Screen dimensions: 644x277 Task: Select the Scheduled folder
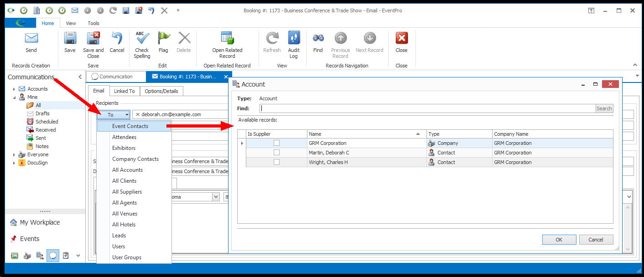click(x=47, y=122)
